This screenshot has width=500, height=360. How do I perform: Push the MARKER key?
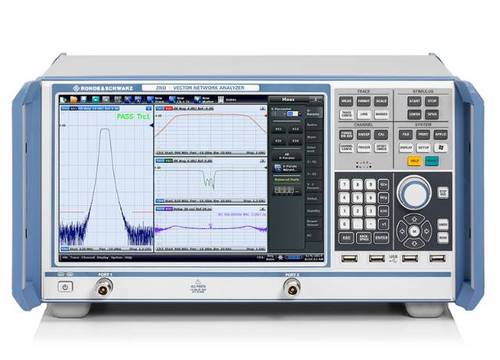381,115
